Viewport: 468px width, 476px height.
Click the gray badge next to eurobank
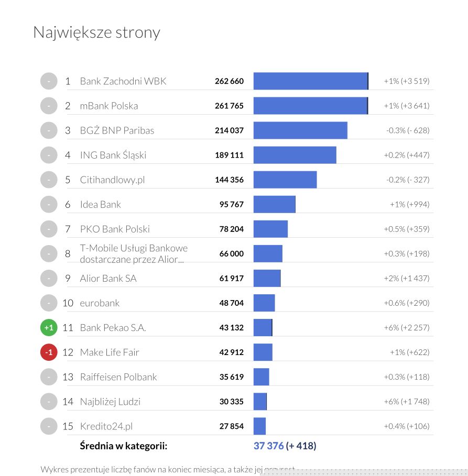(49, 303)
